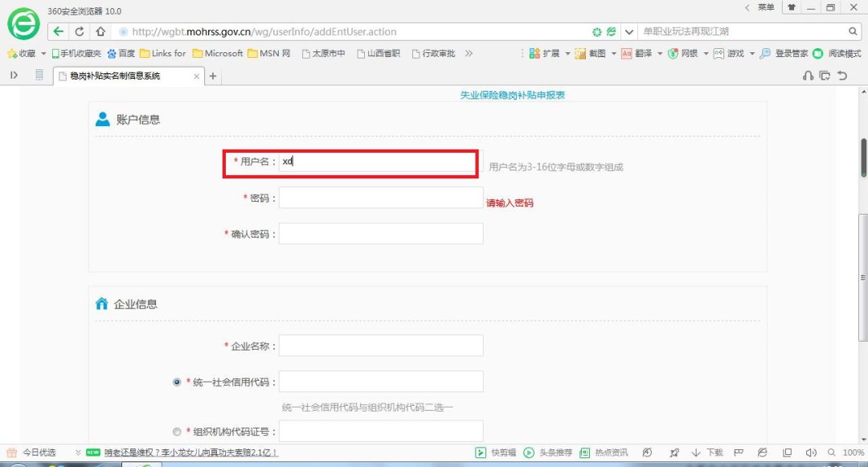Open the 失业保险稳岗补贴申报表 link
Viewport: 868px width, 467px height.
(512, 95)
